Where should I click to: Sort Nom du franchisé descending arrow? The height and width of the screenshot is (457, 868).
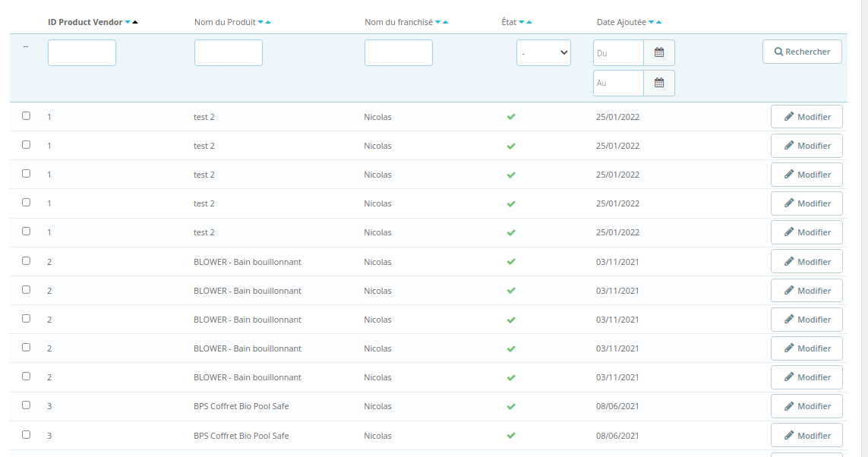pyautogui.click(x=438, y=22)
